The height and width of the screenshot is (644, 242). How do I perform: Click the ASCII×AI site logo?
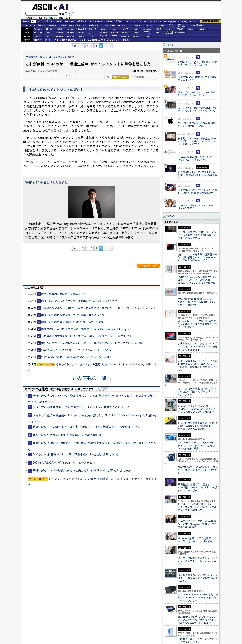[50, 7]
